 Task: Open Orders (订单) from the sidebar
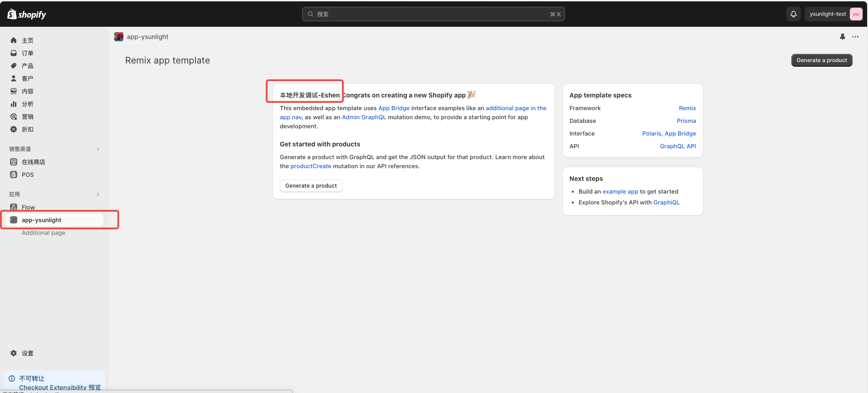tap(27, 53)
